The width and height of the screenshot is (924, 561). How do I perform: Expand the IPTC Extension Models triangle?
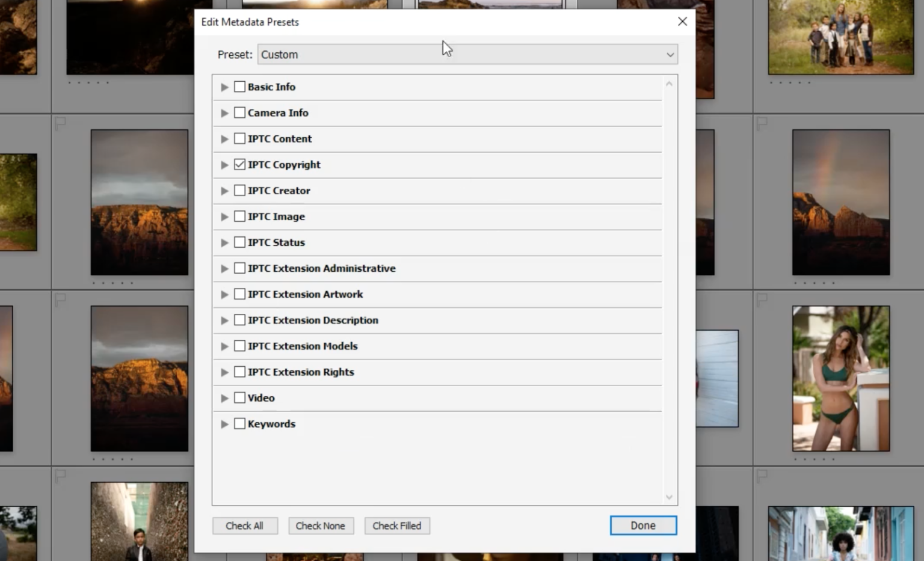pos(224,346)
